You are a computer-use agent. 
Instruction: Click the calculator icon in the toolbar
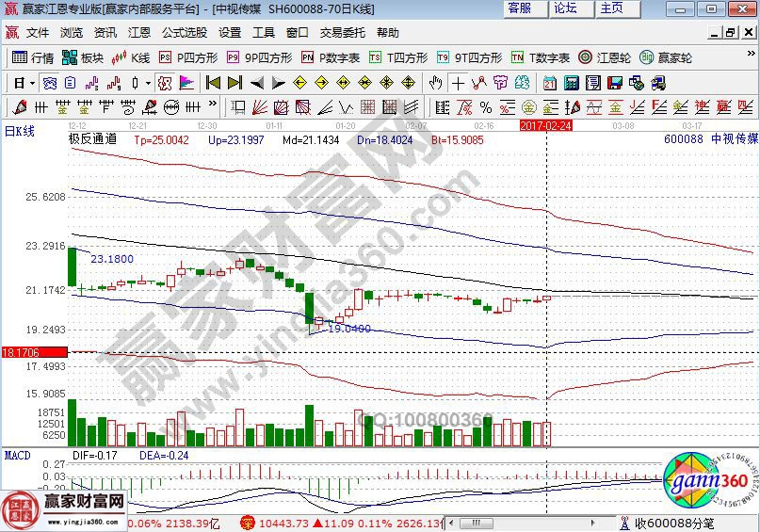tap(571, 83)
